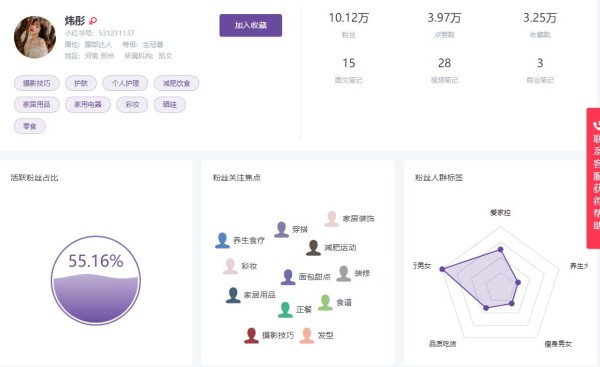Choose the 家用电器 tag pill
The image size is (600, 367).
pos(88,104)
